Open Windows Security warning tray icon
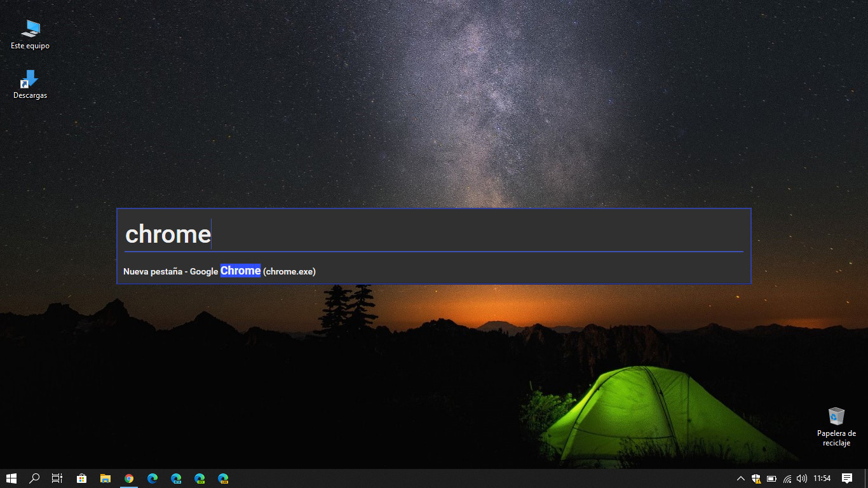This screenshot has width=868, height=488. [x=756, y=478]
